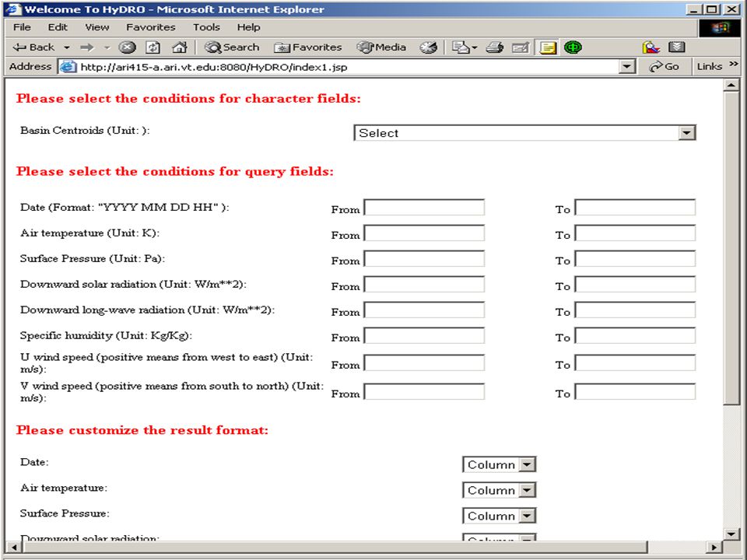
Task: Click the Forward arrow button
Action: pos(87,47)
